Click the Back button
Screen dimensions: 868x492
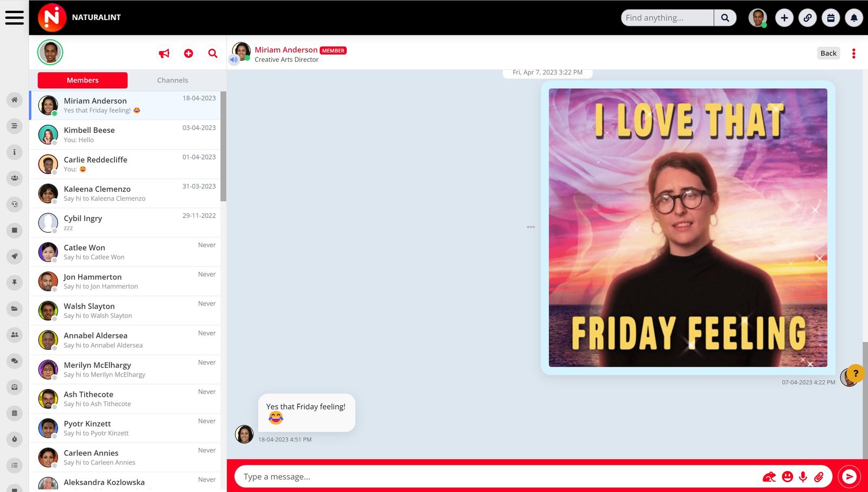point(828,53)
